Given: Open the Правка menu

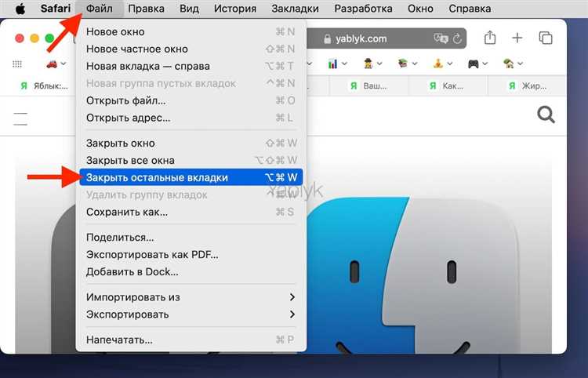Looking at the screenshot, I should click(x=147, y=9).
